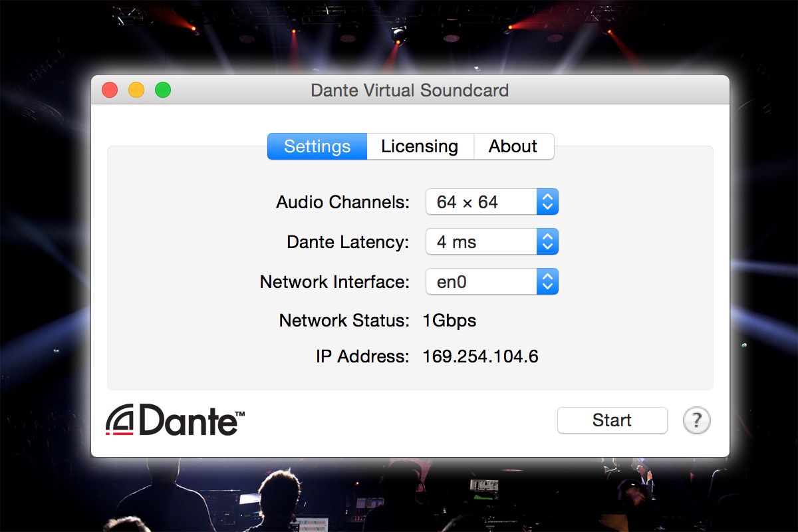
Task: Click the window title Dante Virtual Soundcard
Action: coord(410,90)
